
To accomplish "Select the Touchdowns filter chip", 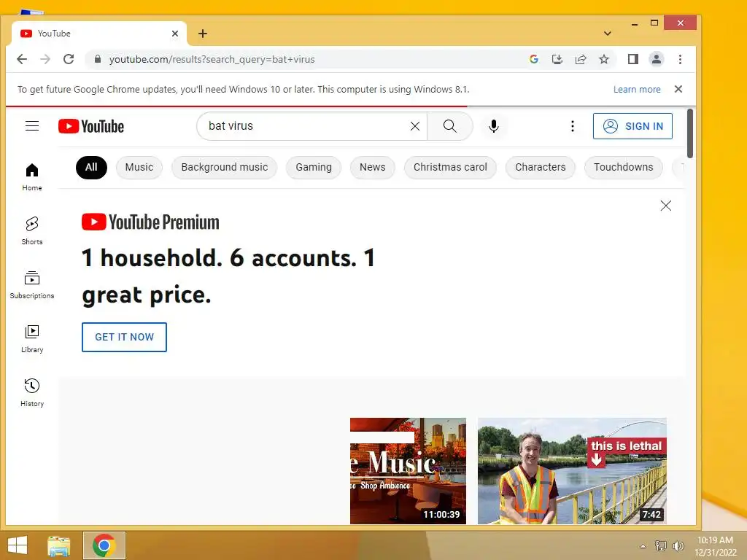I will pyautogui.click(x=623, y=167).
